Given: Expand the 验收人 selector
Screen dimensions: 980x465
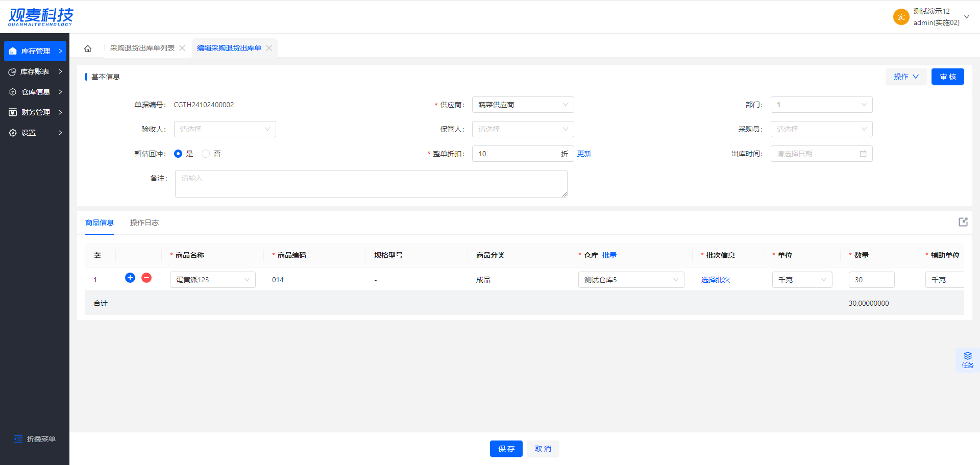Looking at the screenshot, I should coord(225,129).
